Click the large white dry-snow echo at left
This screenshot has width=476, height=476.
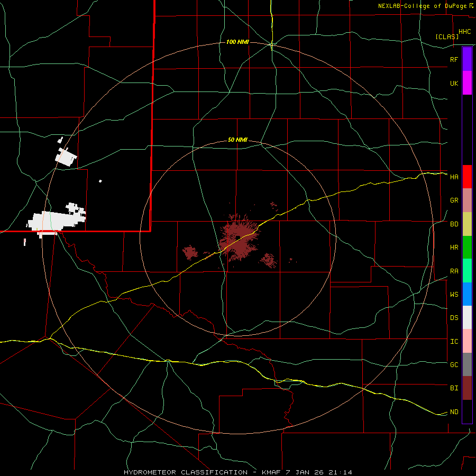(56, 219)
